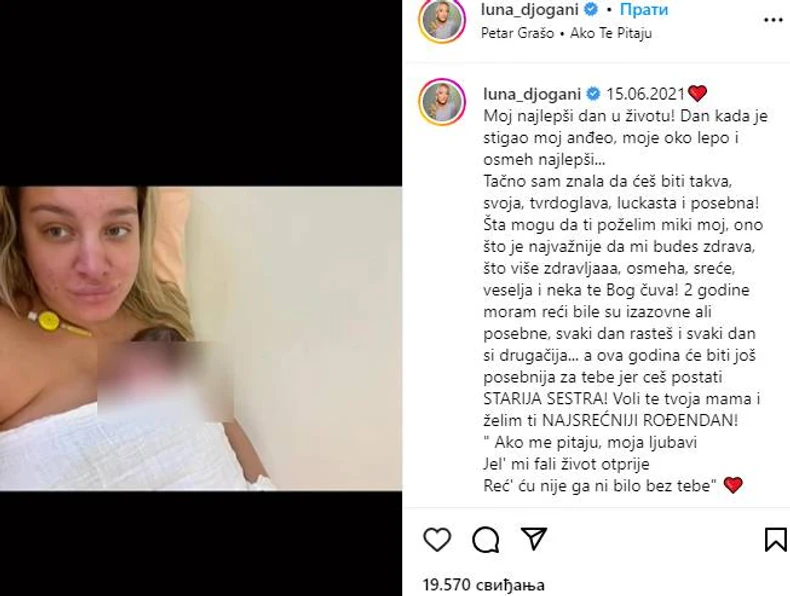View the 19.570 свиђања likes list
The image size is (790, 596).
[x=484, y=585]
